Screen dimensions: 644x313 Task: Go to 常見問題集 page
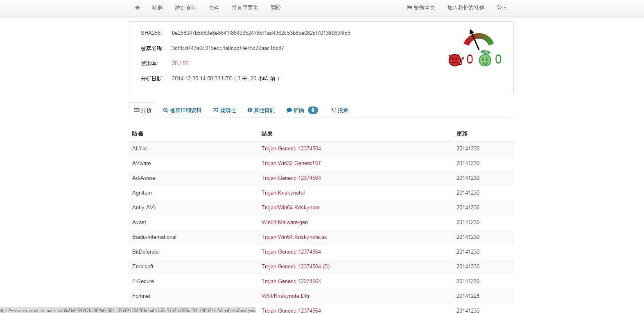[x=245, y=8]
